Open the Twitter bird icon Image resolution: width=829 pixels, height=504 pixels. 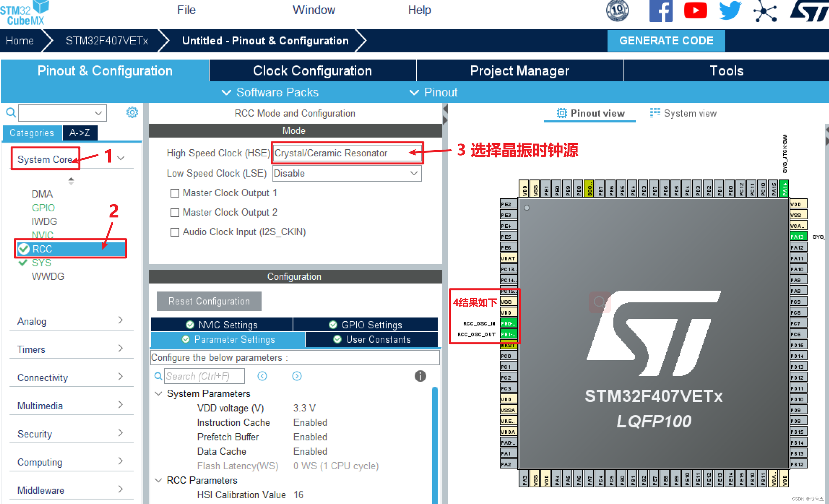(x=730, y=11)
